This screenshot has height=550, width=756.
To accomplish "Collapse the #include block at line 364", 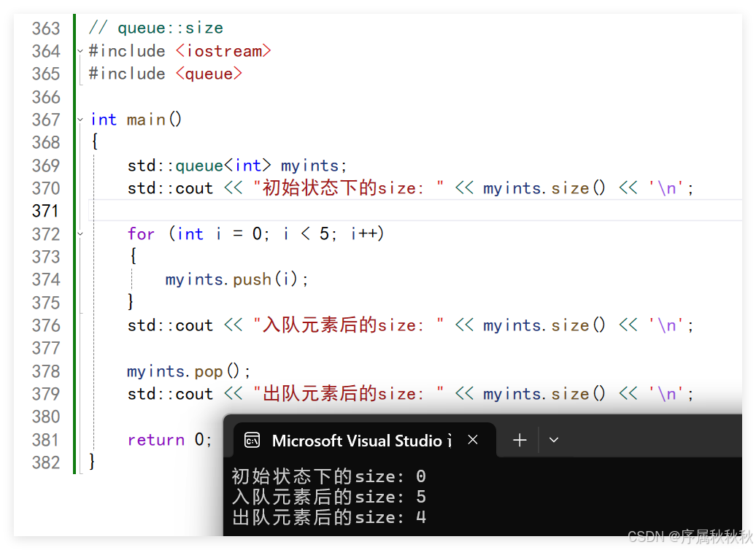I will pos(80,50).
